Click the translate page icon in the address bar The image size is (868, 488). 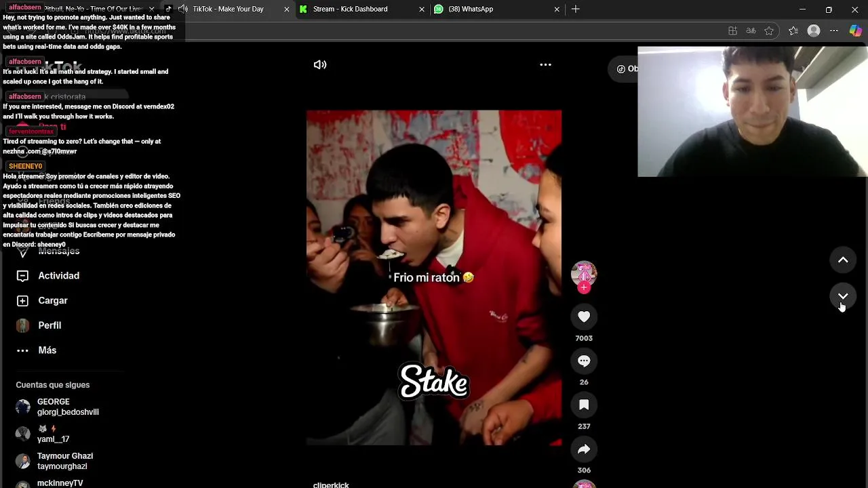[x=751, y=30]
